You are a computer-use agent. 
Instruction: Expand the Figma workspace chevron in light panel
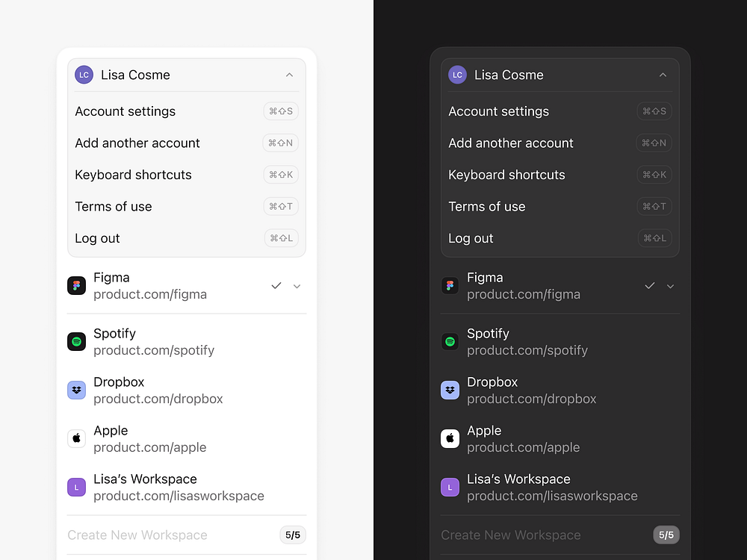[x=297, y=286]
